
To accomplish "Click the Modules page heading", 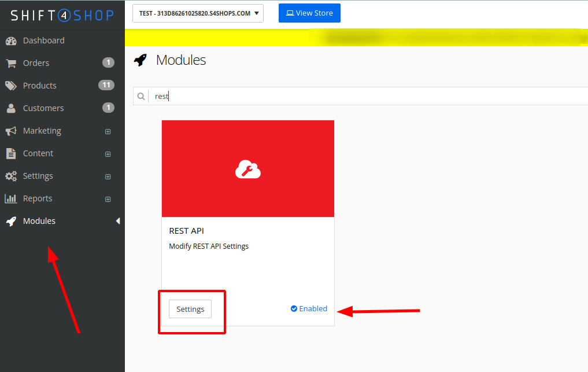I will (181, 60).
